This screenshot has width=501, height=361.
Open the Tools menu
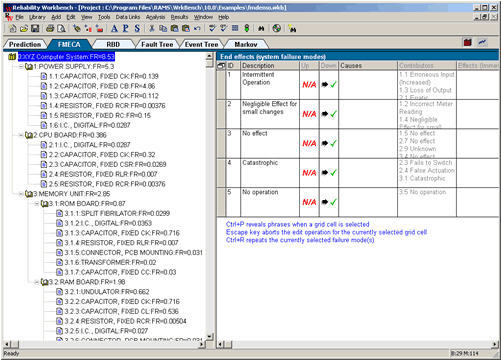104,17
